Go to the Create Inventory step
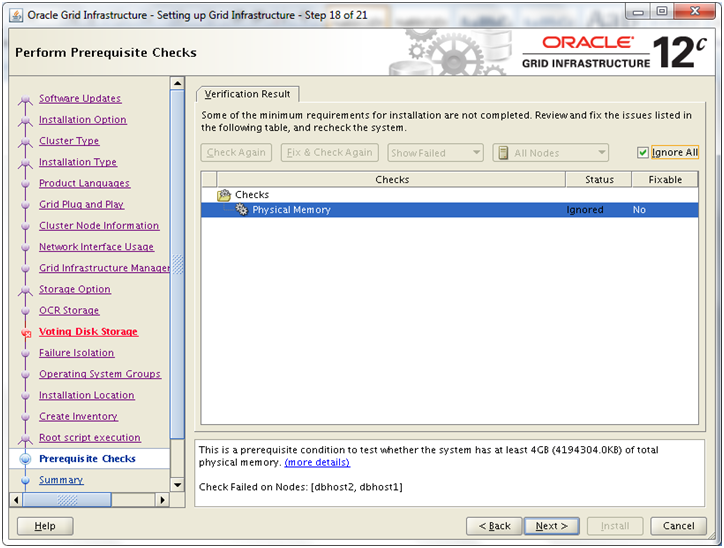The width and height of the screenshot is (724, 548). (78, 417)
